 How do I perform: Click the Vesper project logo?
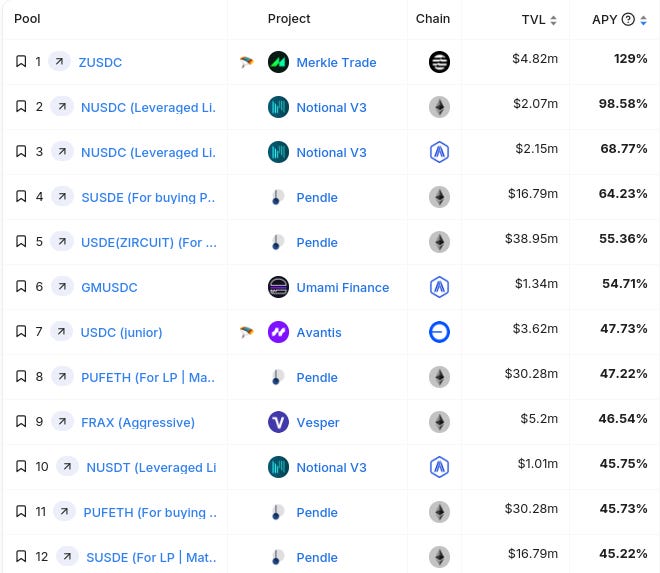point(278,422)
